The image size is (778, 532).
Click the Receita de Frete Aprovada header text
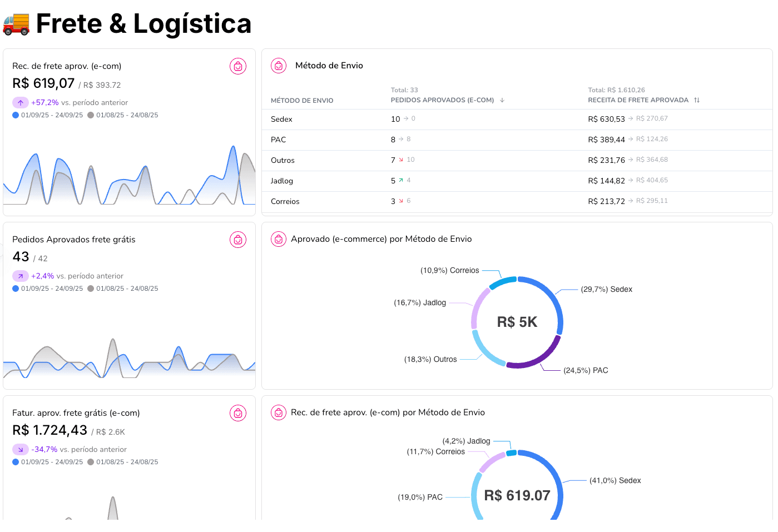click(638, 100)
